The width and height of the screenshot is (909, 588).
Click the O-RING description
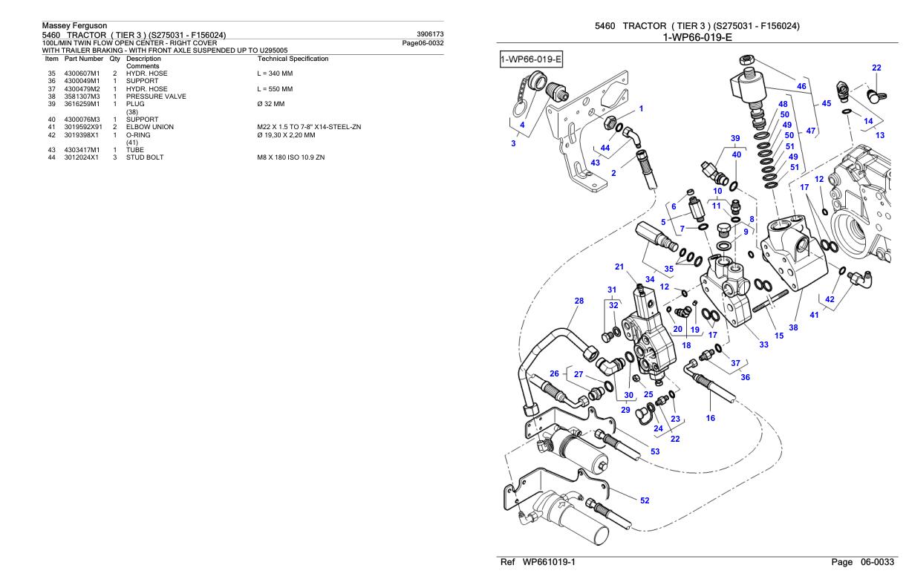click(139, 135)
